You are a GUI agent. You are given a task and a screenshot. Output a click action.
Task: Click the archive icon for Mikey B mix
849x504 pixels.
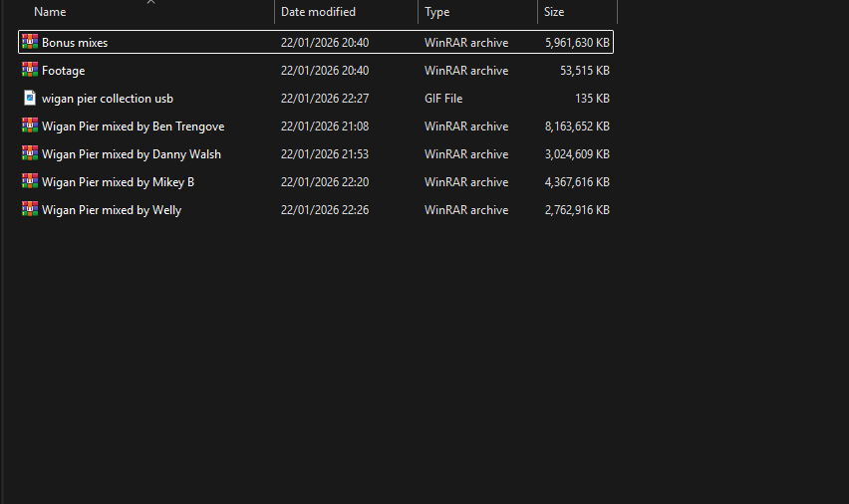30,181
